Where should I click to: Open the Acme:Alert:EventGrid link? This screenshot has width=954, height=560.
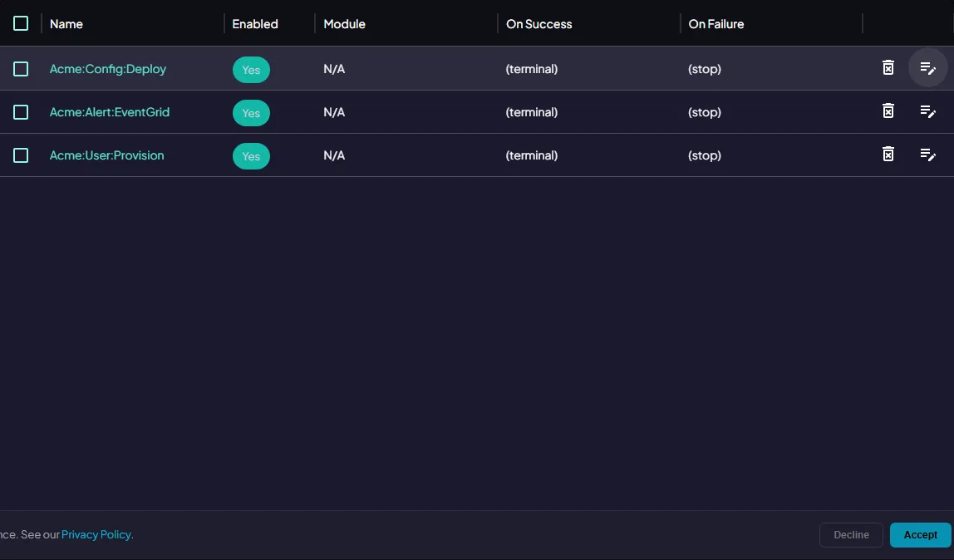point(110,112)
